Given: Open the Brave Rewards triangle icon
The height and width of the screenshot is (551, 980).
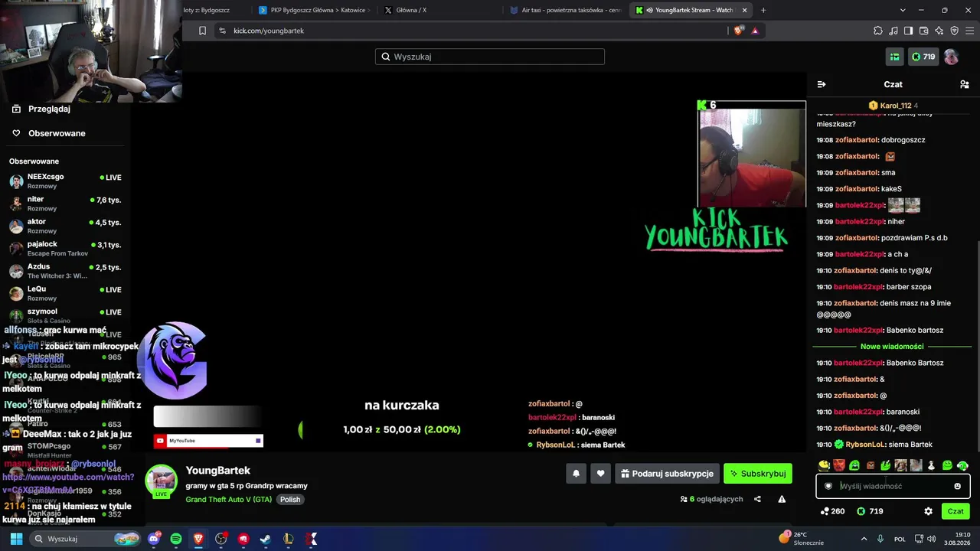Looking at the screenshot, I should coord(755,31).
